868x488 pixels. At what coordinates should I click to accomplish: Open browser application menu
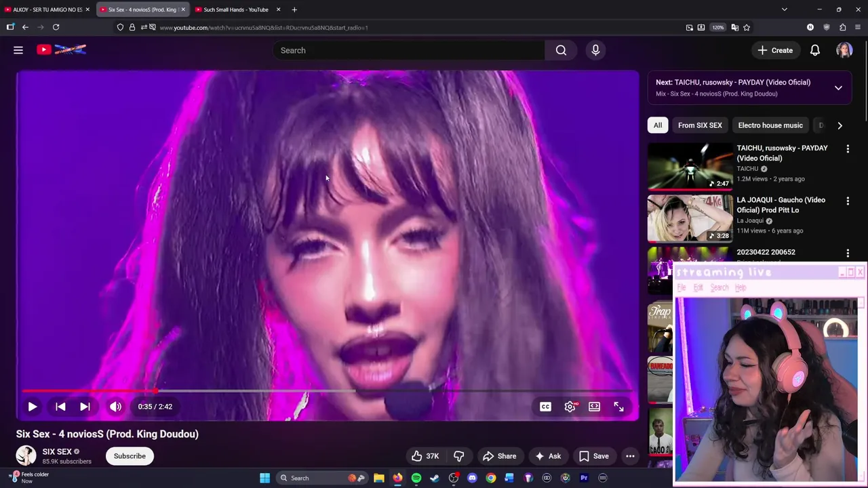point(858,27)
